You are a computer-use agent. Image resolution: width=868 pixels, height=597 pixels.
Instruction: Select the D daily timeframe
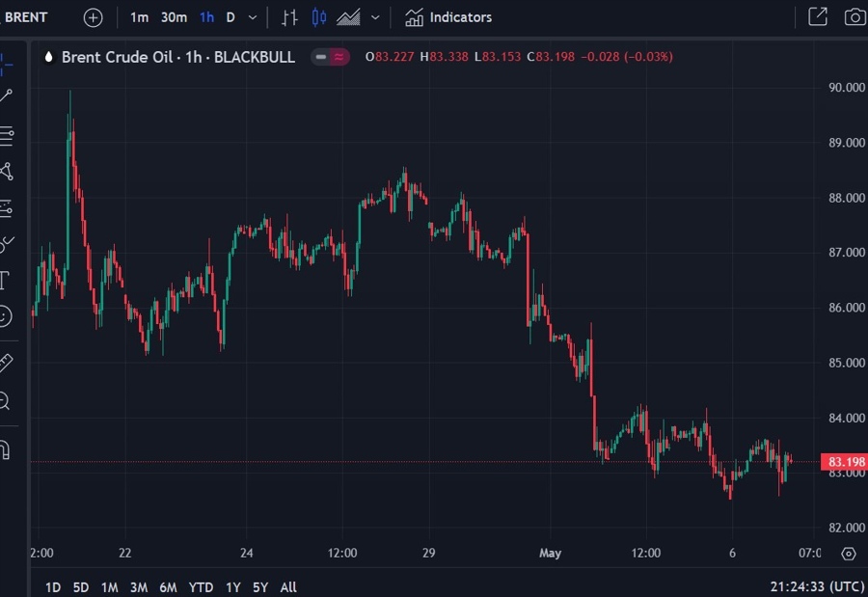point(231,17)
